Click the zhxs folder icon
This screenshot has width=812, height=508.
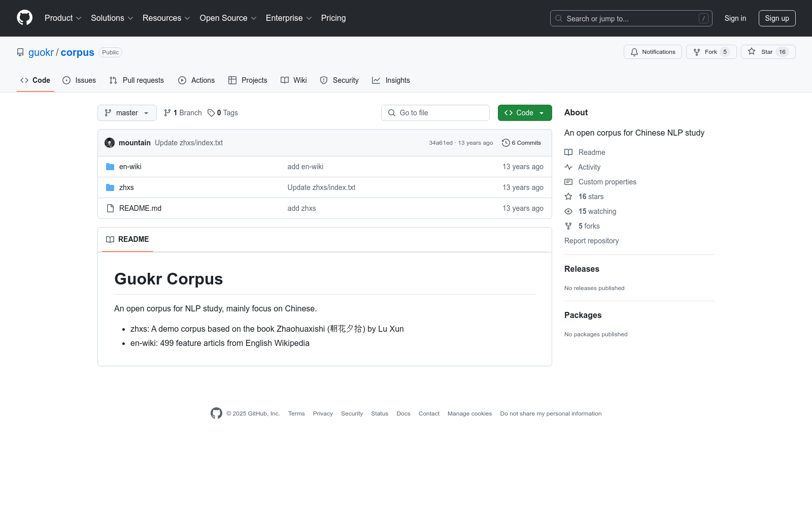coord(110,187)
